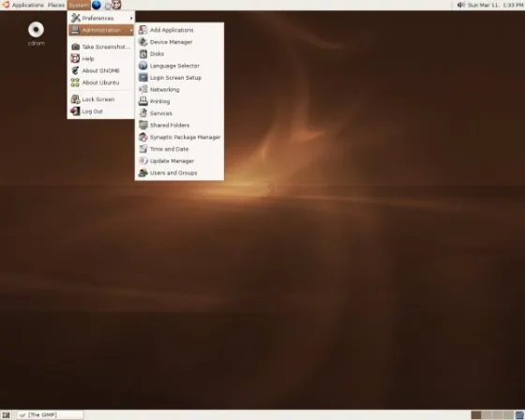
Task: Open Time and Date settings
Action: (179, 149)
